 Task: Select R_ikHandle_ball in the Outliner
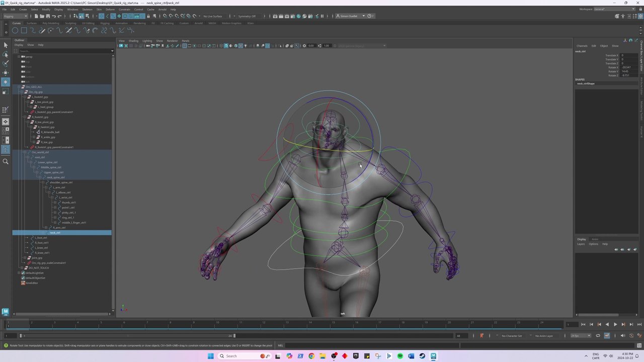click(50, 132)
